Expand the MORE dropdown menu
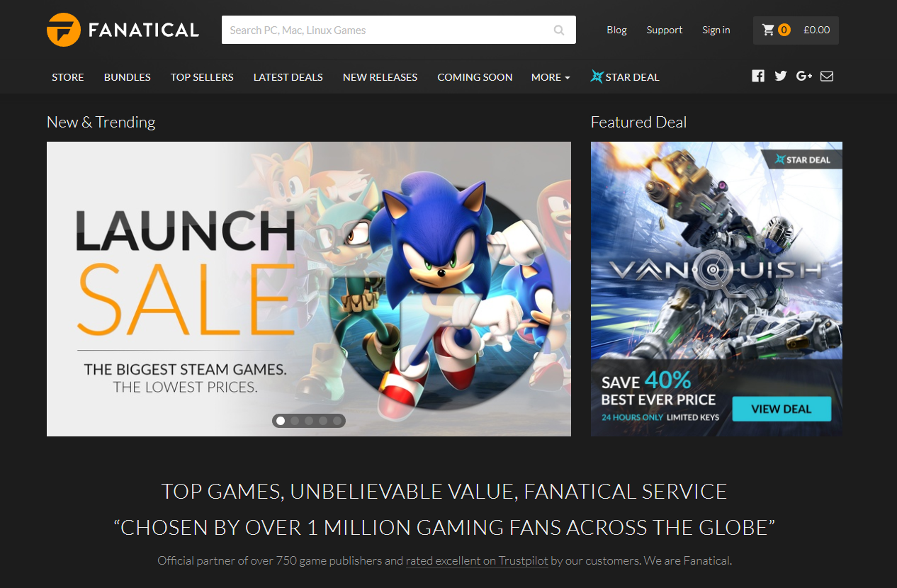Image resolution: width=897 pixels, height=588 pixels. (551, 77)
